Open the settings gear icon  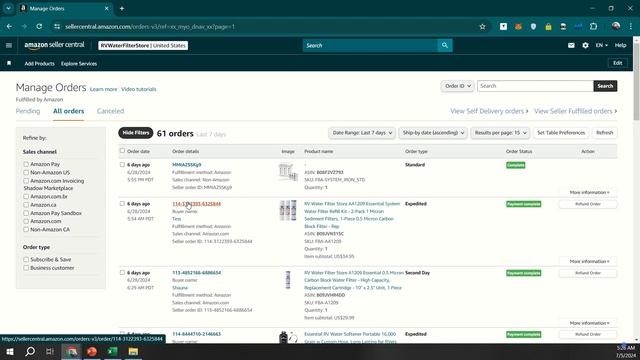point(585,45)
